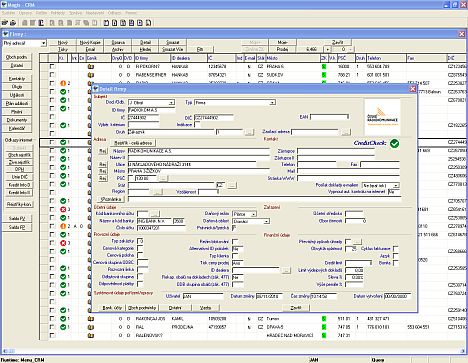Screen dimensions: 468x363
Task: Click the Kontakty button in the left sidebar
Action: 17,79
